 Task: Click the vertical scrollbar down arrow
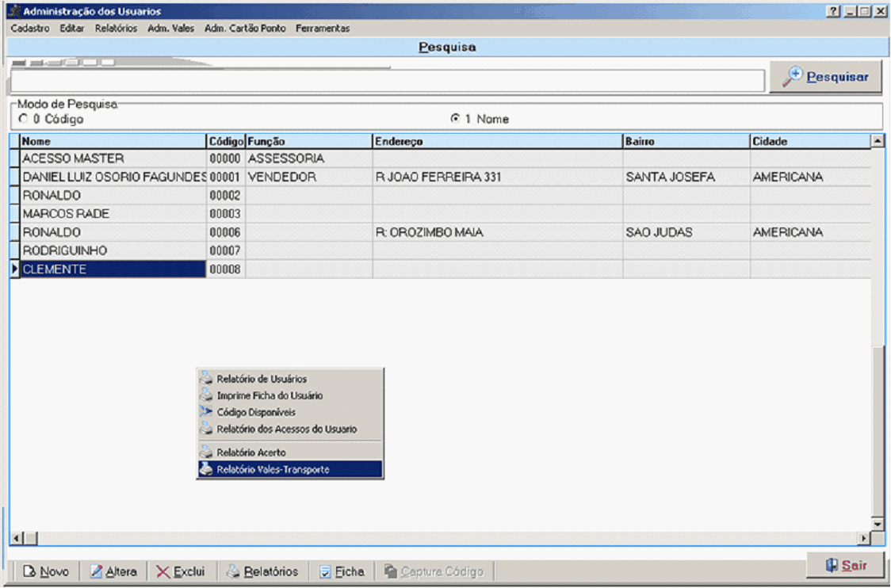878,524
